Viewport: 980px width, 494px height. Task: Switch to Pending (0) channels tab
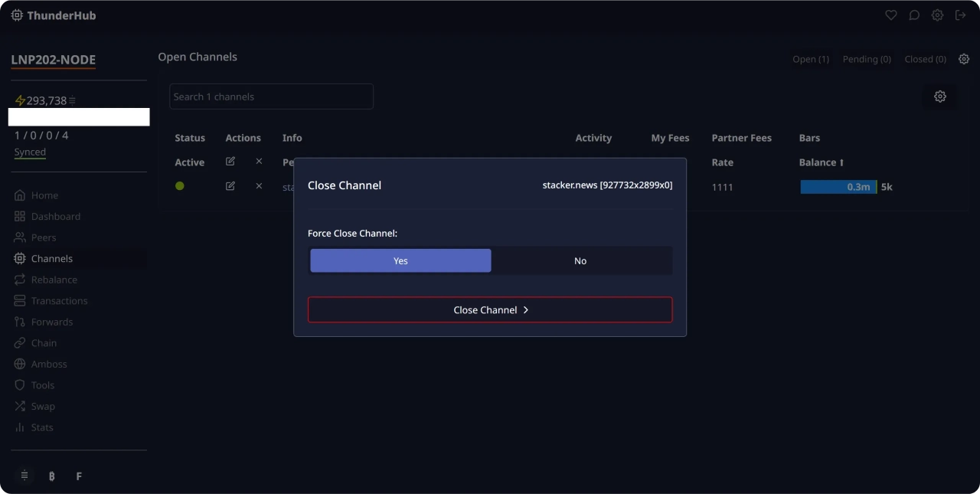click(867, 59)
